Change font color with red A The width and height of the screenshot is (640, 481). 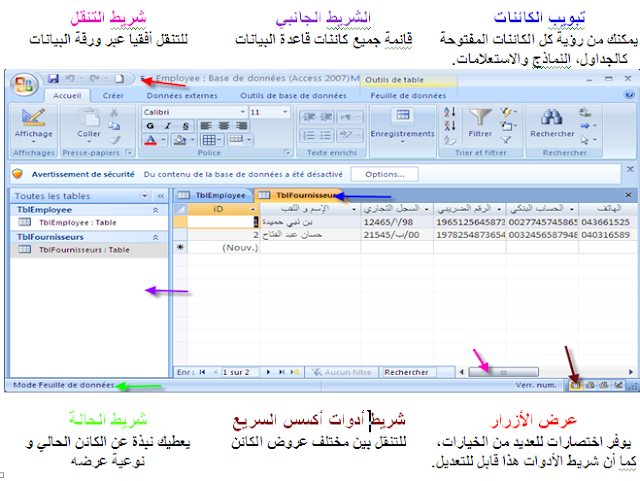click(151, 140)
